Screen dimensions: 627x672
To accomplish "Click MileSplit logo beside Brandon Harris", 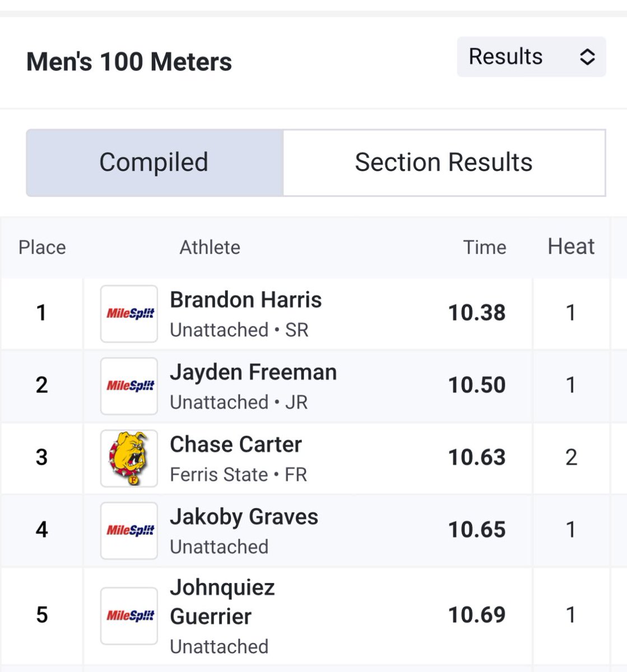I will point(129,314).
